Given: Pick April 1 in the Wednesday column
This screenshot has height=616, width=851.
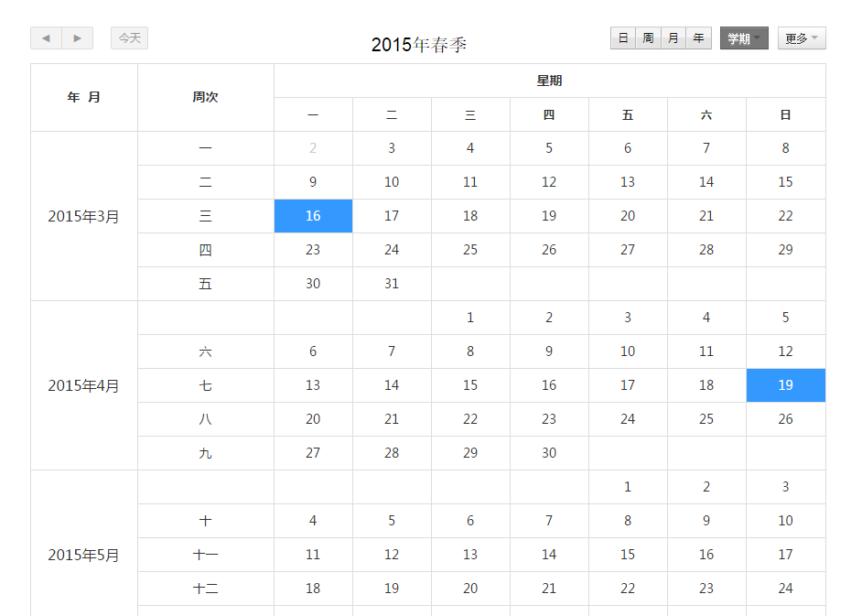Looking at the screenshot, I should click(x=470, y=318).
